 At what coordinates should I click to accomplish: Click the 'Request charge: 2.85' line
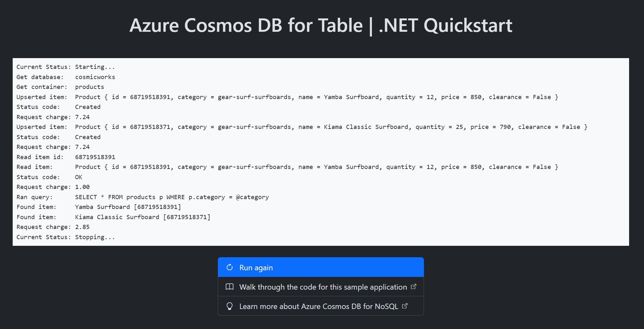click(x=53, y=227)
